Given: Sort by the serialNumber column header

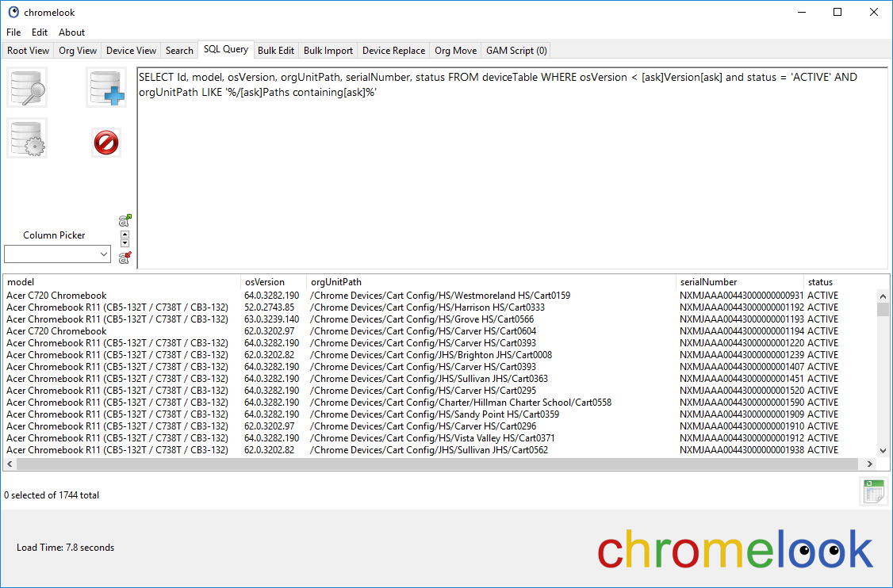Looking at the screenshot, I should pos(739,282).
